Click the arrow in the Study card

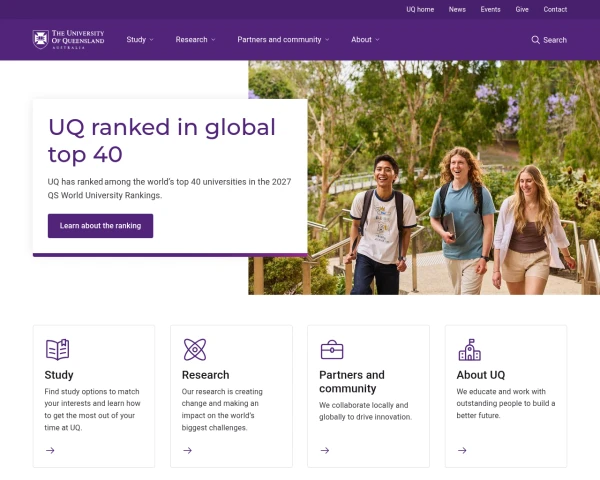tap(50, 451)
